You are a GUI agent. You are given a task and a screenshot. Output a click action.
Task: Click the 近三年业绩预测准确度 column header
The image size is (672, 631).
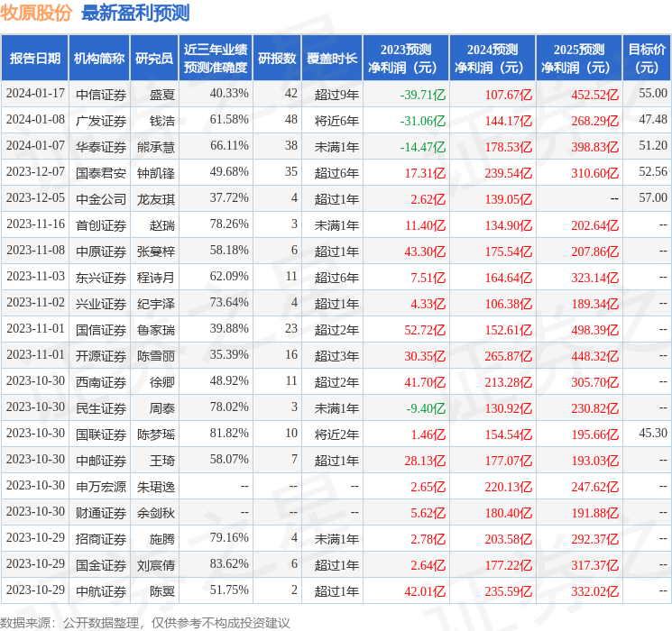(x=216, y=59)
